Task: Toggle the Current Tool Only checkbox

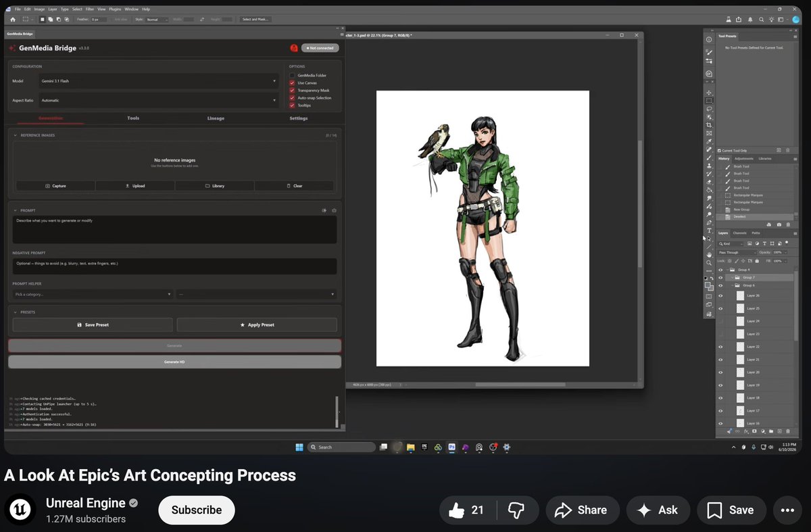Action: coord(719,150)
